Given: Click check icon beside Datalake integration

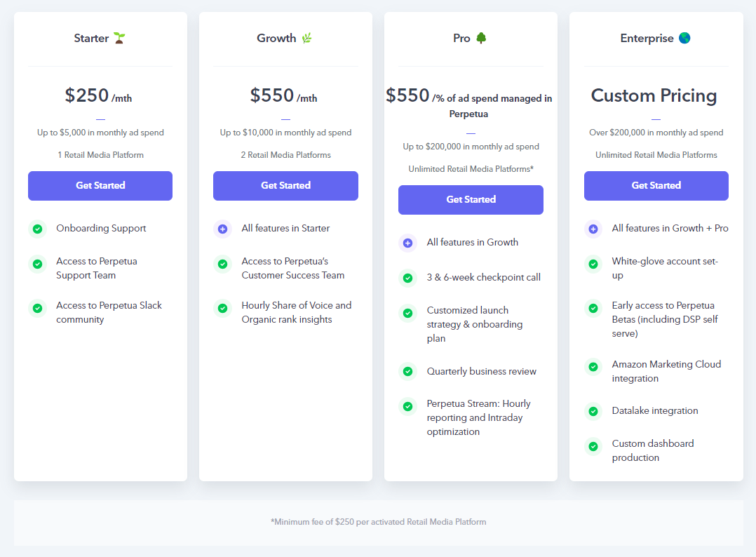Looking at the screenshot, I should [x=593, y=411].
